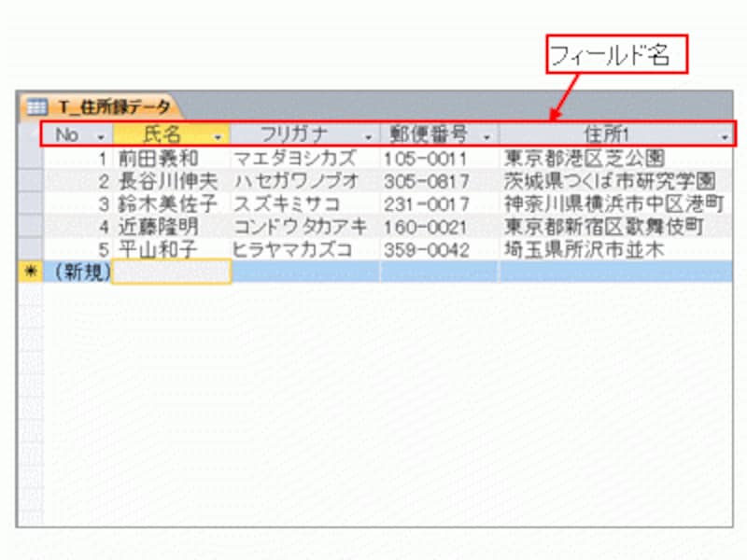Click the furigana cell コンドウタカアキ

point(305,226)
